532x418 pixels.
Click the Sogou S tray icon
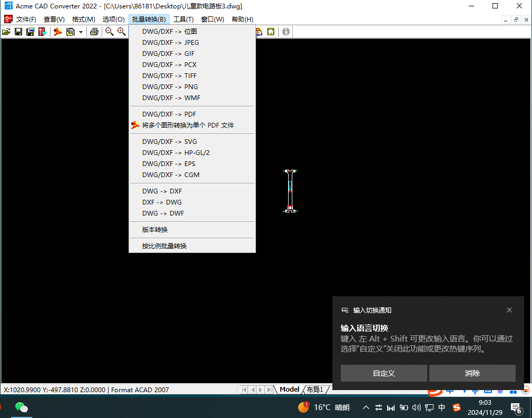[x=457, y=407]
